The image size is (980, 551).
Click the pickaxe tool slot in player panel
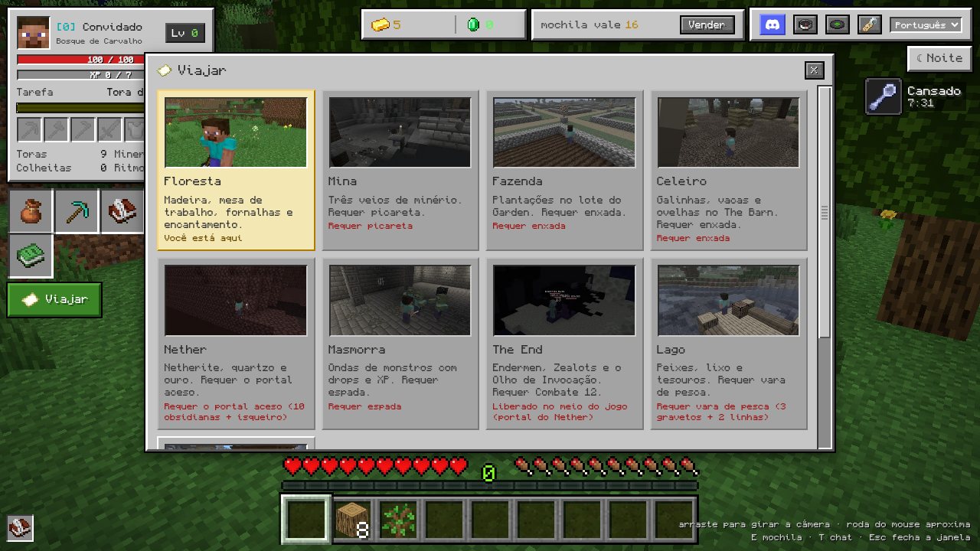(x=30, y=130)
